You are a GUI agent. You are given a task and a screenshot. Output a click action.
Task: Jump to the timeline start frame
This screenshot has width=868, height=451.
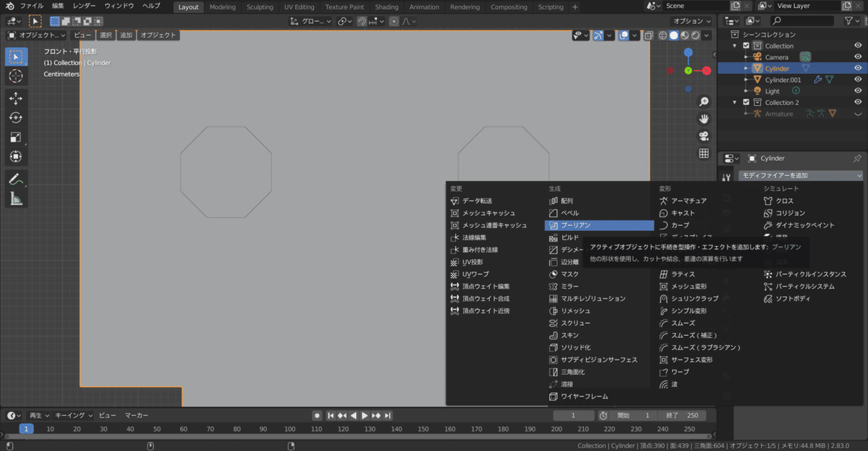point(331,416)
